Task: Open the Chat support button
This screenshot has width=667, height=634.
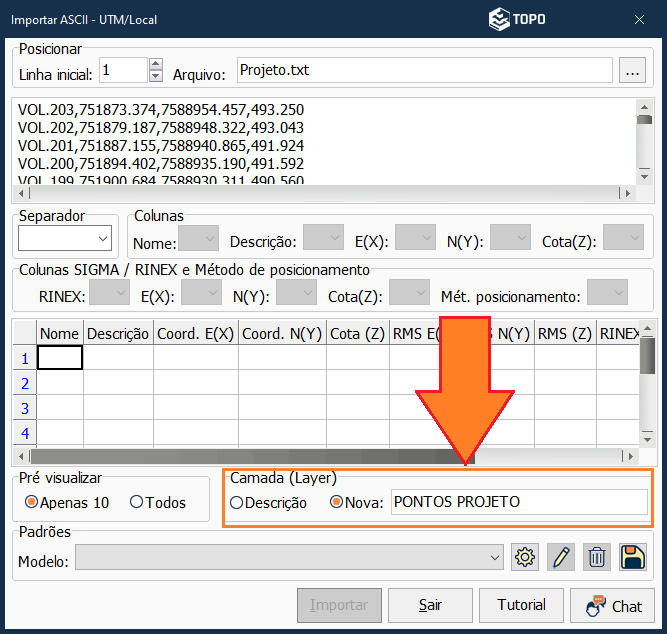Action: (612, 606)
